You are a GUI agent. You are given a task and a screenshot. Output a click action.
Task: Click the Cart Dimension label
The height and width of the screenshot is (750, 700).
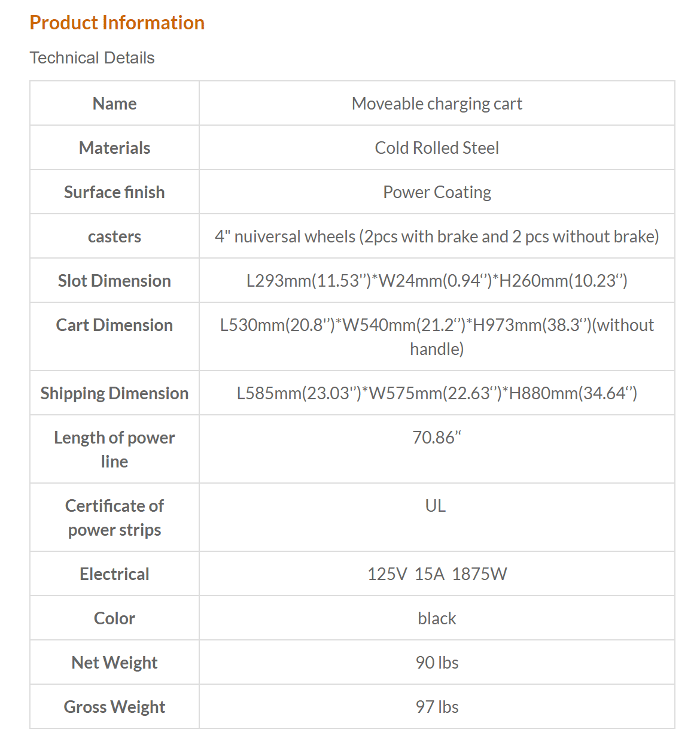[x=114, y=325]
